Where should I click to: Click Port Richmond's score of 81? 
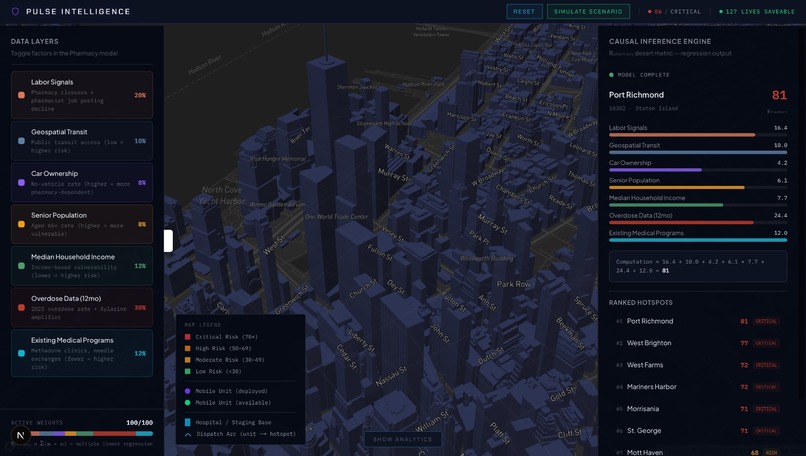[779, 95]
